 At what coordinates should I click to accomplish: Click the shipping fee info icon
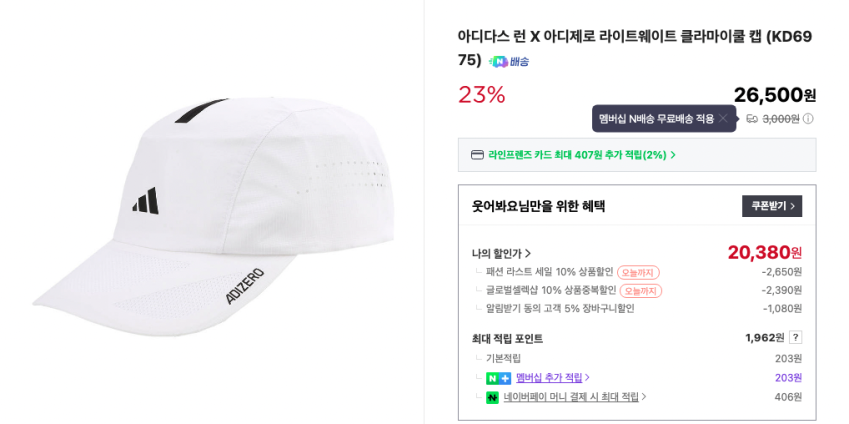(808, 119)
